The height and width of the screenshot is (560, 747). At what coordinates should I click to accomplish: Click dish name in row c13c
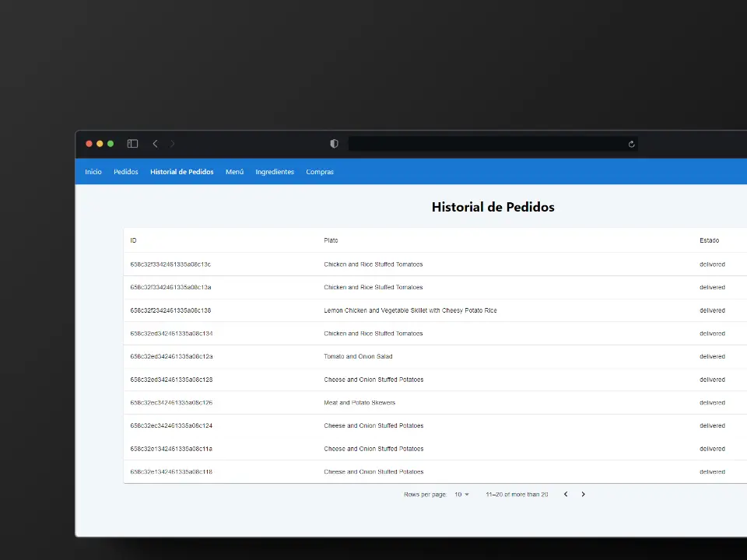coord(373,264)
